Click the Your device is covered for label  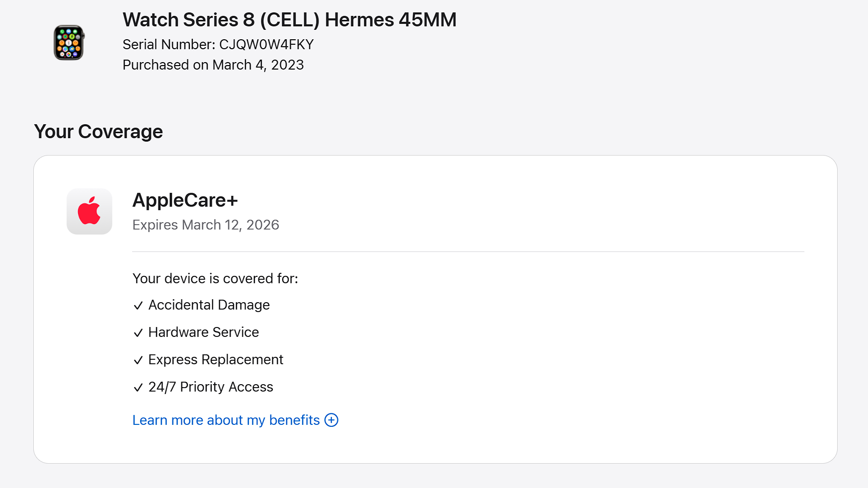coord(215,278)
